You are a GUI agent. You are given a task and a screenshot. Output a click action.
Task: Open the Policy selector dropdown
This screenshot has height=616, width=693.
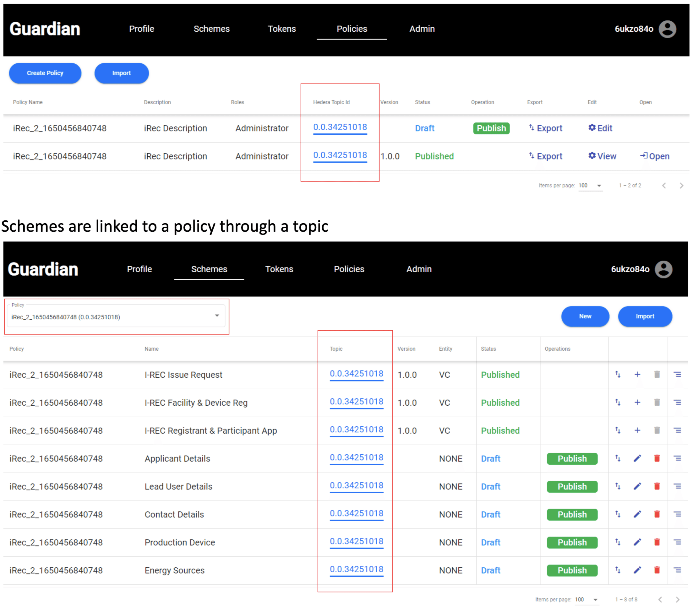coord(116,316)
